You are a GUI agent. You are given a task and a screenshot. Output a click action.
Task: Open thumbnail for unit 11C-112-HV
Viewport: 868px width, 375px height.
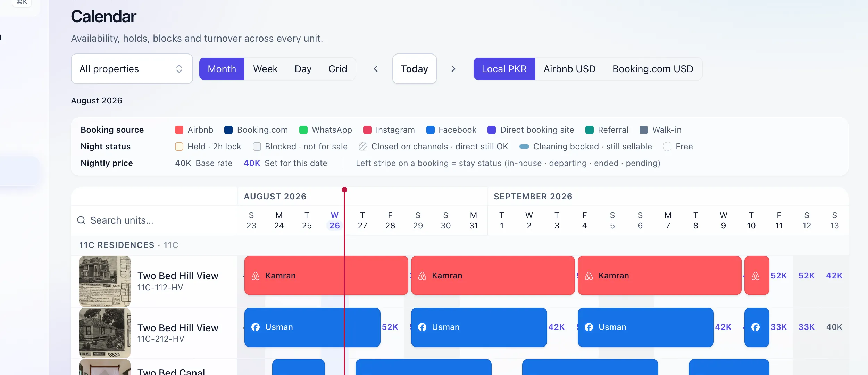(105, 281)
